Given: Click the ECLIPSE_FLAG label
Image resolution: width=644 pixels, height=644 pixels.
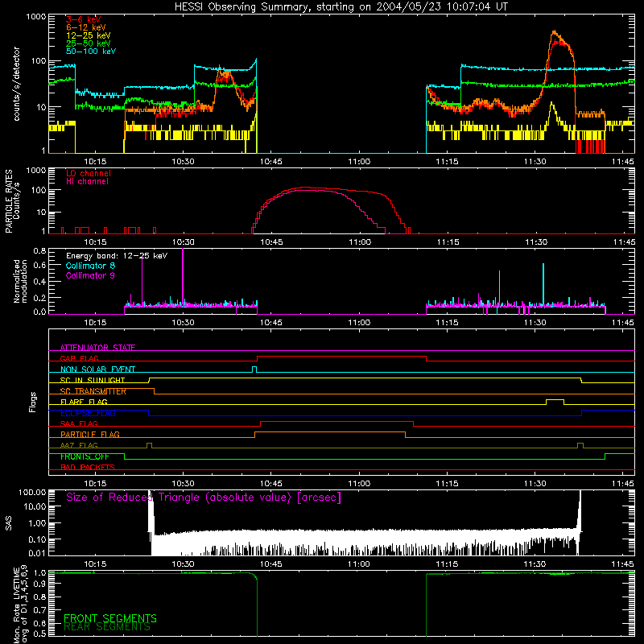Looking at the screenshot, I should point(88,413).
